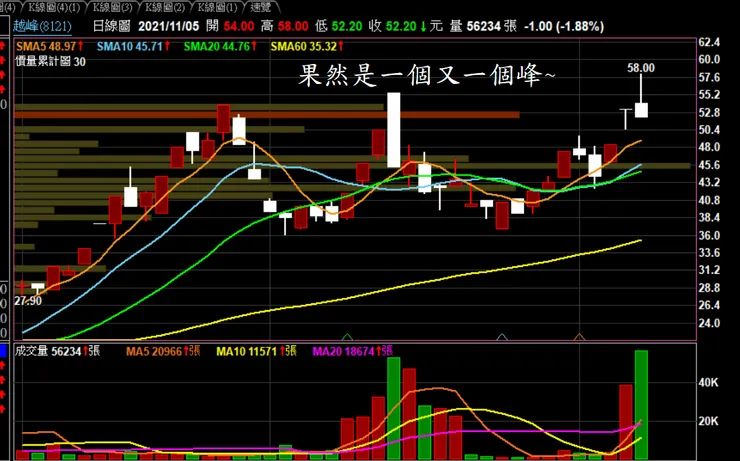Image resolution: width=740 pixels, height=461 pixels.
Task: Click the 20K volume axis label
Action: click(708, 421)
